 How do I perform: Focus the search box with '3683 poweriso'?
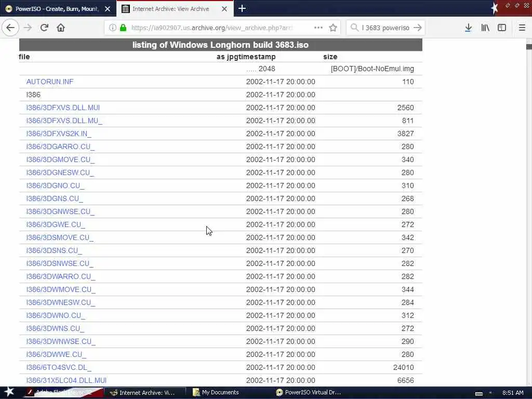(385, 28)
